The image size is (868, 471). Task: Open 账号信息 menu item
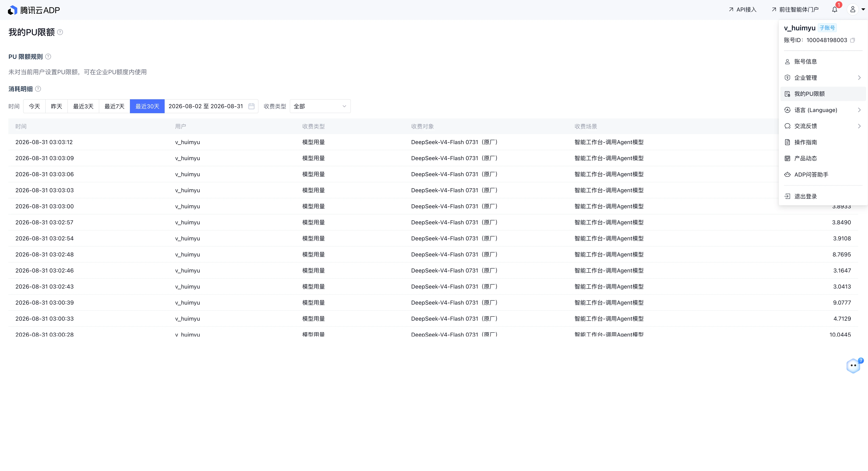tap(823, 61)
